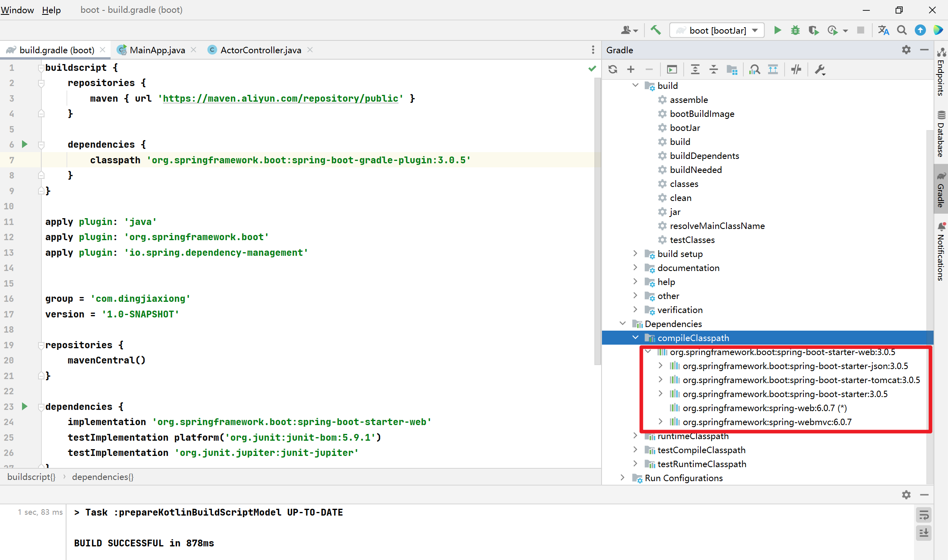Viewport: 948px width, 560px height.
Task: Expand the help task folder
Action: (635, 281)
